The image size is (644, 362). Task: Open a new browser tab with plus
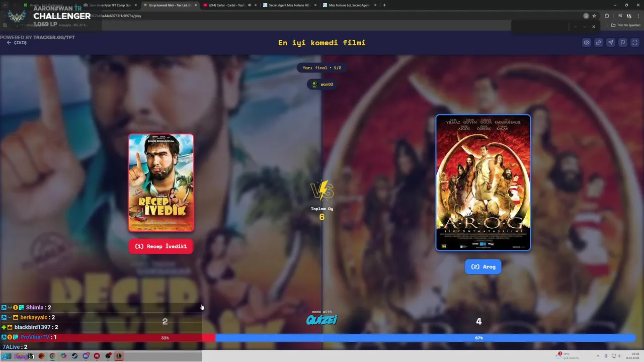(384, 5)
